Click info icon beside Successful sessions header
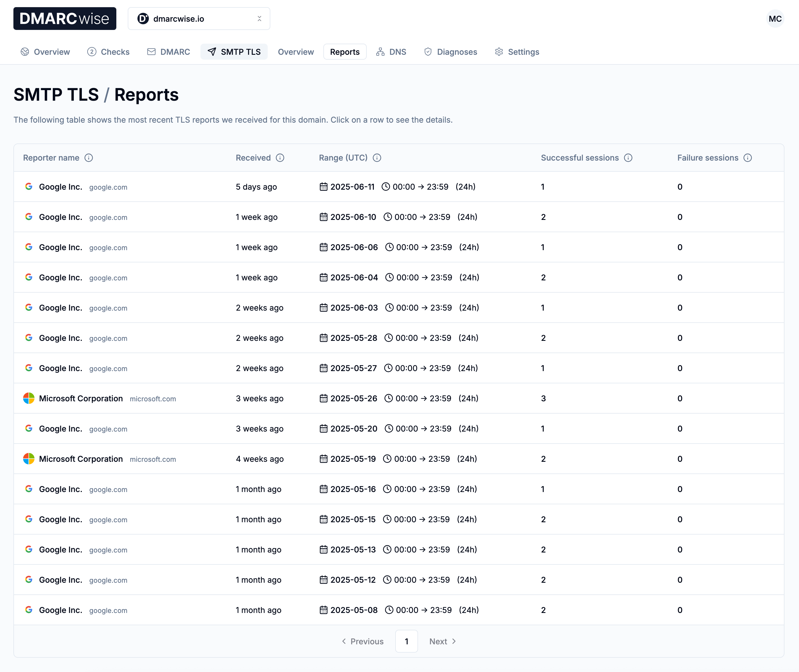 pos(628,158)
